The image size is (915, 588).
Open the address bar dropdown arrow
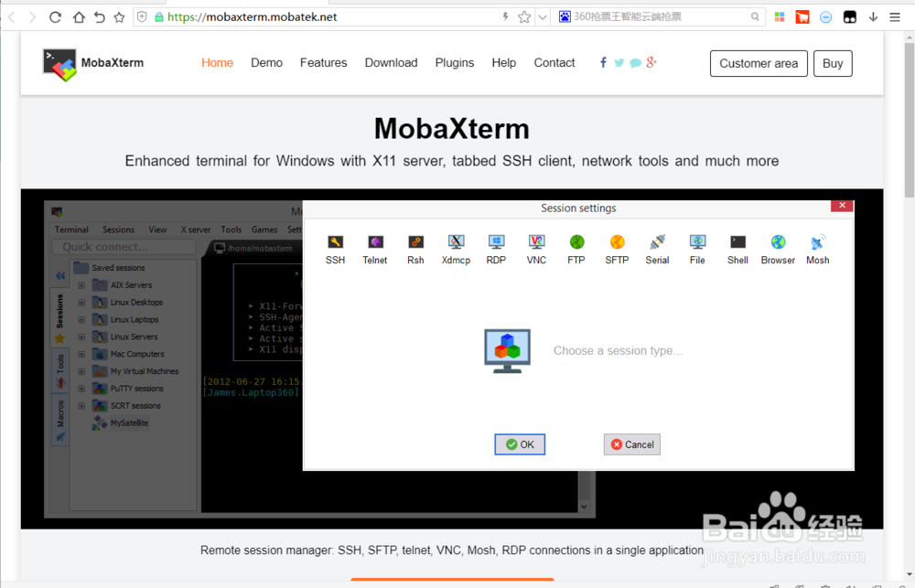tap(543, 16)
